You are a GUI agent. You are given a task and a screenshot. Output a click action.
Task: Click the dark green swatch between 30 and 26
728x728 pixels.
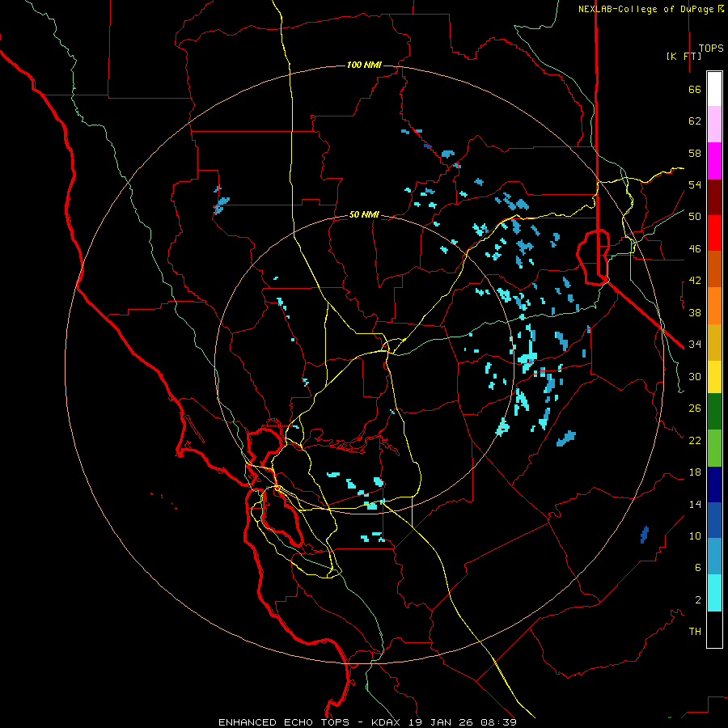click(714, 412)
